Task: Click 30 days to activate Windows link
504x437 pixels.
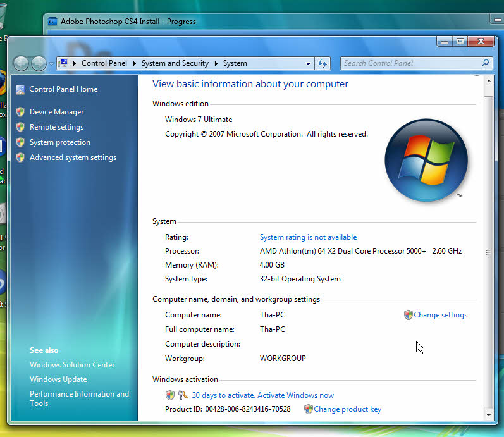Action: click(263, 395)
